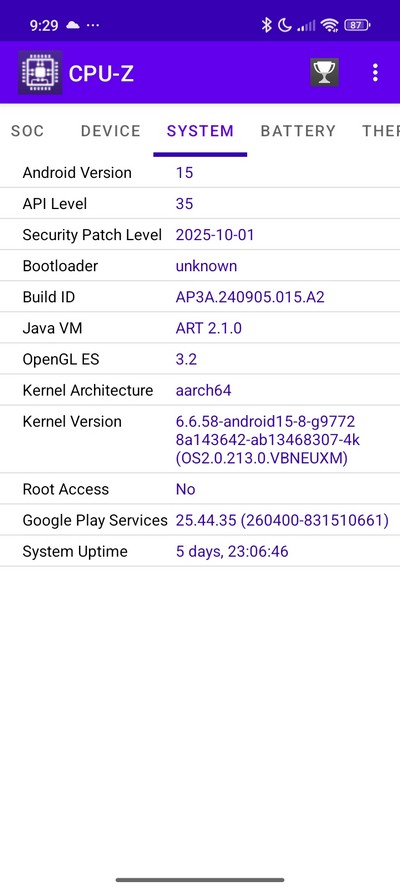Tap the cellular signal bars icon

coord(306,26)
